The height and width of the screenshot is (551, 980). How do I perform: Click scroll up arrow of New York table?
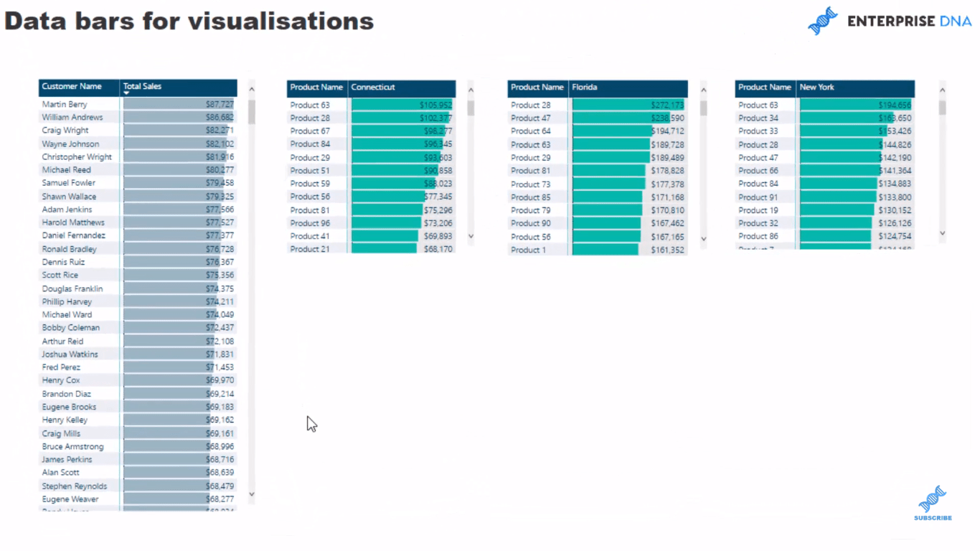pyautogui.click(x=942, y=90)
